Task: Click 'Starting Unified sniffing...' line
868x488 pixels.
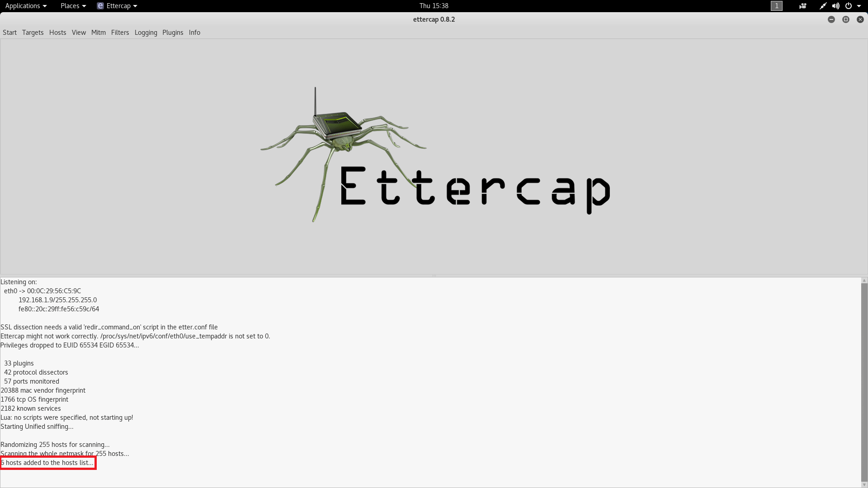Action: [x=37, y=427]
